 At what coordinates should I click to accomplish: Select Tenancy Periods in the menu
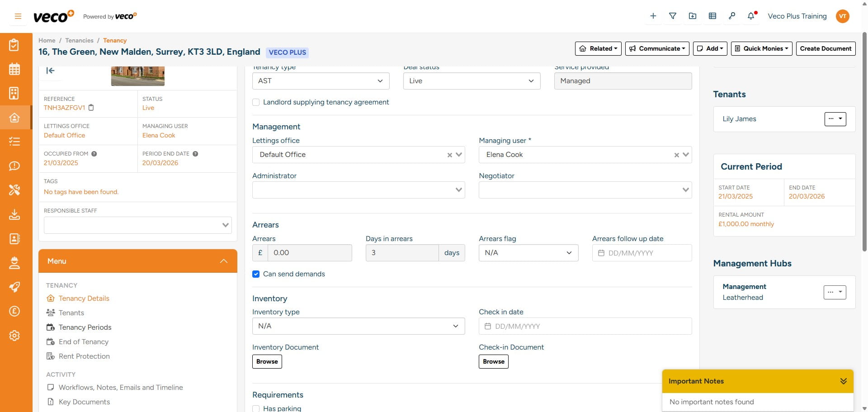(85, 327)
